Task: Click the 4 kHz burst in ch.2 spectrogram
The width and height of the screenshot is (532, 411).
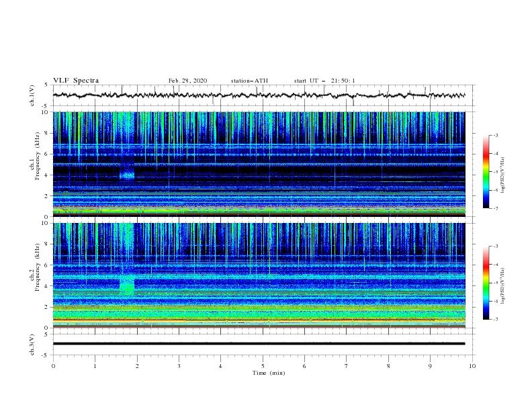Action: click(127, 286)
